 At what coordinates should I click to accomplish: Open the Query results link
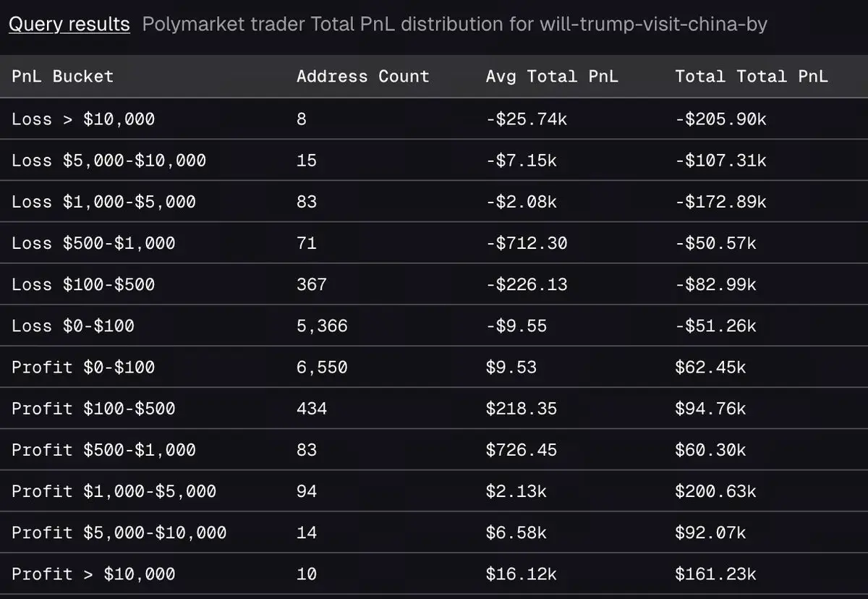[69, 25]
